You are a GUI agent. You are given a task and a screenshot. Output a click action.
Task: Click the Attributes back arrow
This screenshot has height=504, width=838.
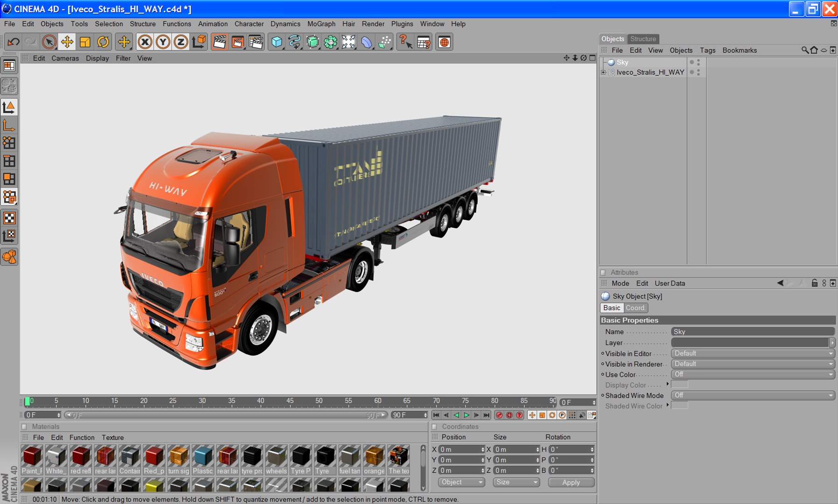(x=780, y=283)
